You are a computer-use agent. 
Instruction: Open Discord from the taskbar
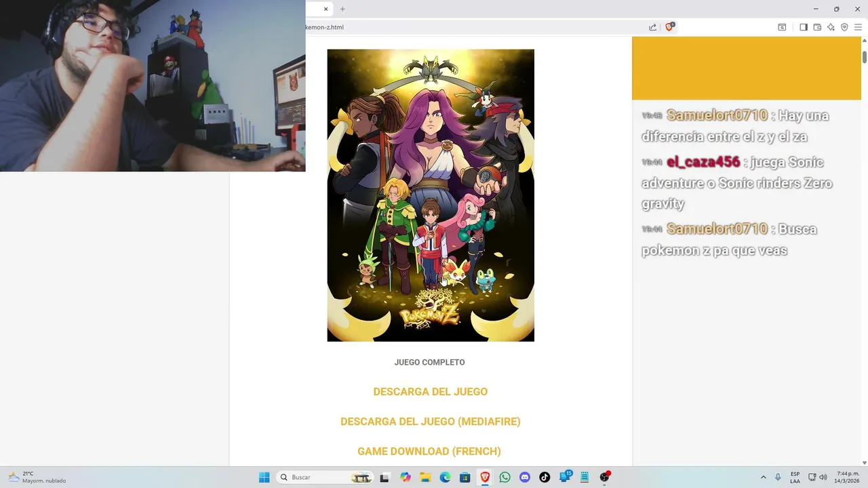tap(524, 477)
